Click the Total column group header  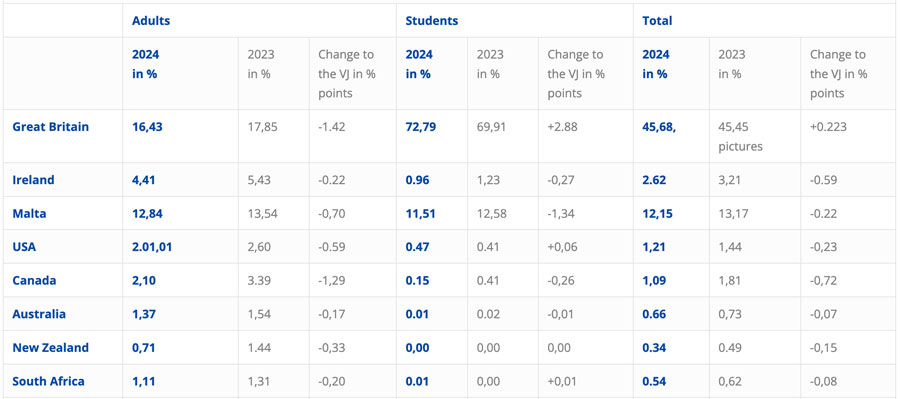(x=657, y=21)
